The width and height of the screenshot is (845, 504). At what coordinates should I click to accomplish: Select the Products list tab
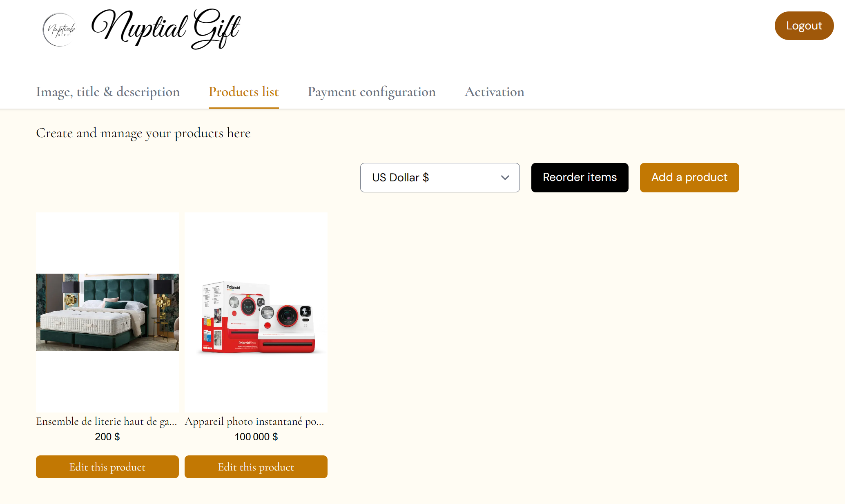coord(244,92)
